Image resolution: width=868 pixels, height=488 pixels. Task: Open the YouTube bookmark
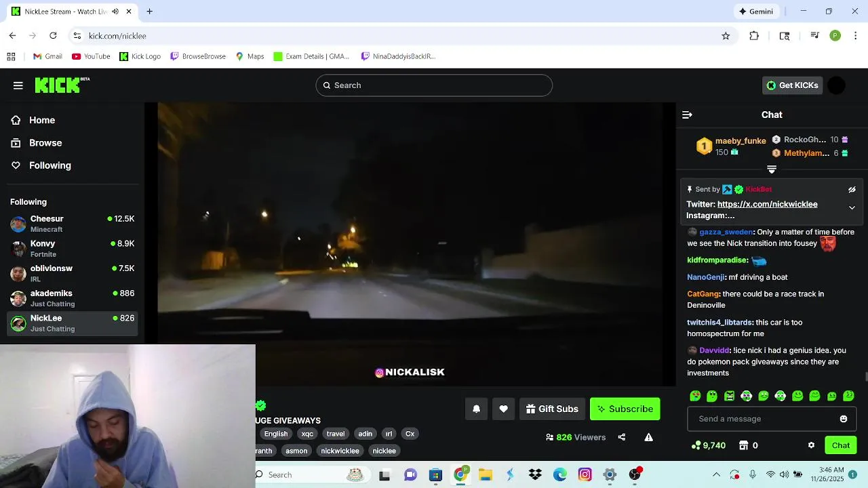[91, 56]
